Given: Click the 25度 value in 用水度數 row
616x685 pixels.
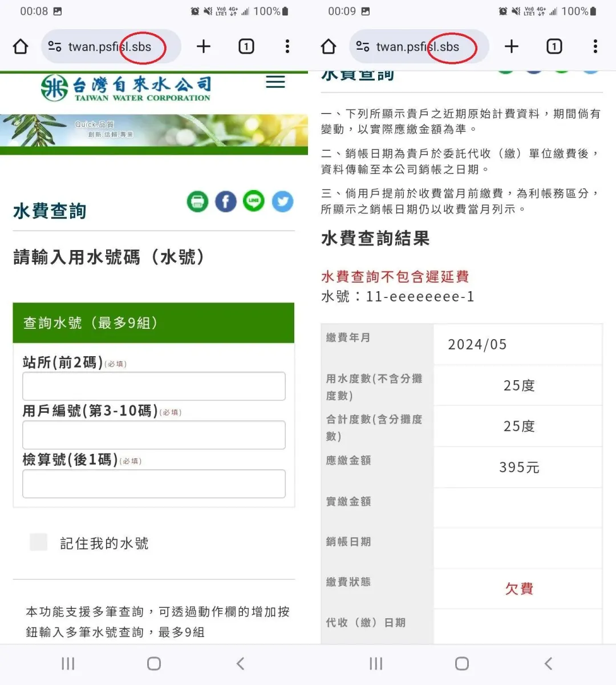Looking at the screenshot, I should (519, 385).
